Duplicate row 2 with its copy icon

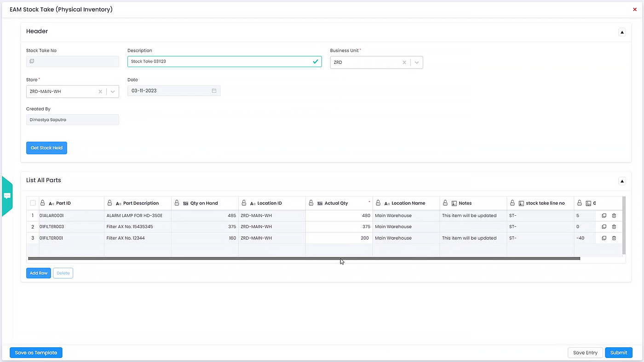coord(604,227)
